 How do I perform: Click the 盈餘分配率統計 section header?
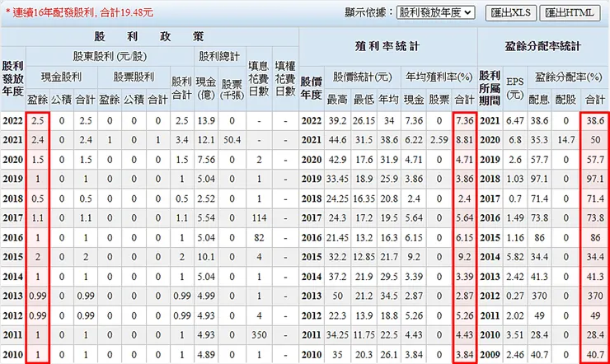point(543,47)
